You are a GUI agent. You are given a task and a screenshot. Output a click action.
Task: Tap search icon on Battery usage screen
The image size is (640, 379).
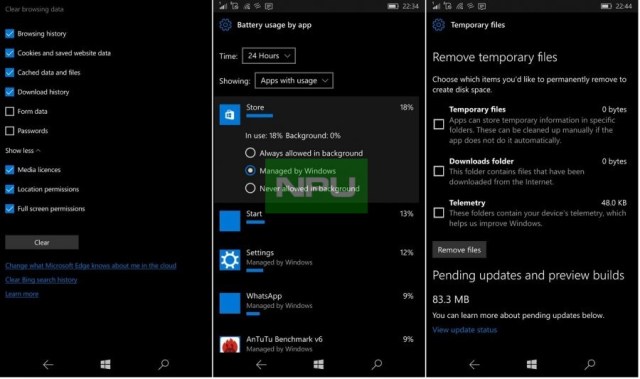coord(377,364)
